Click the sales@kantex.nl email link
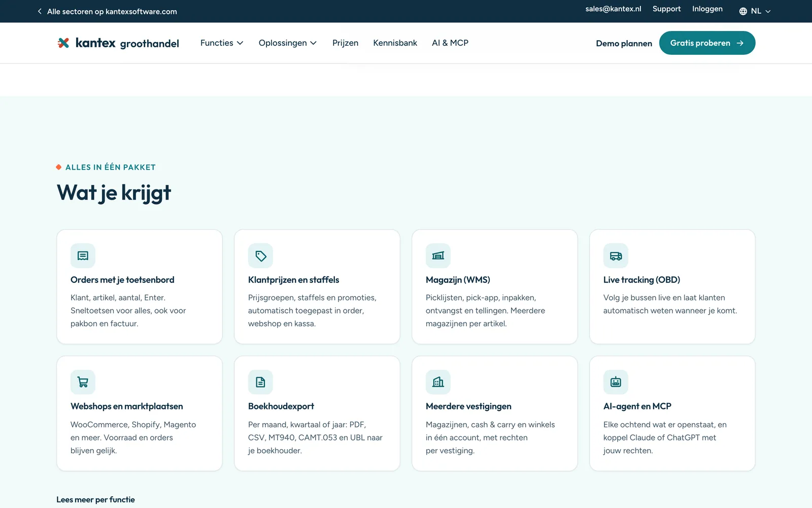The image size is (812, 508). click(613, 9)
